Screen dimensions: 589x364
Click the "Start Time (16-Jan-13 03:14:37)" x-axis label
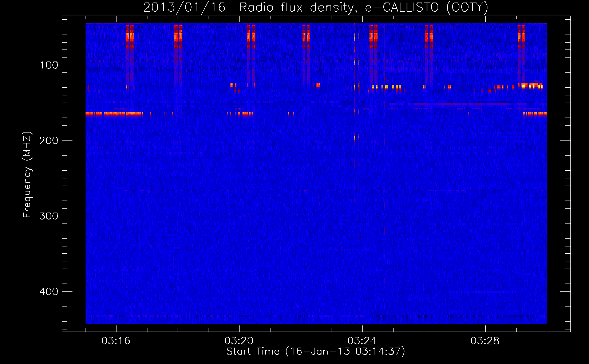coord(316,352)
